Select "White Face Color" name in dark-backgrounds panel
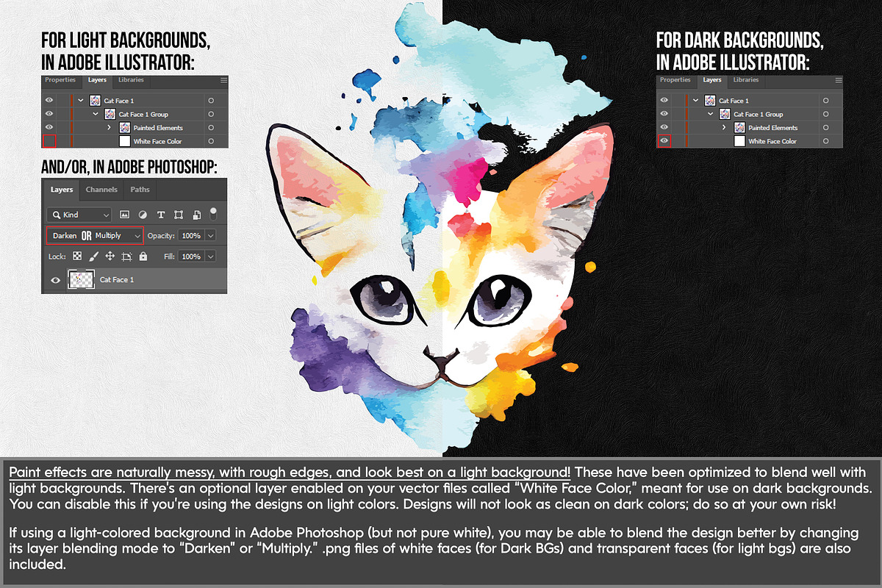Viewport: 882px width, 588px height. click(x=772, y=141)
